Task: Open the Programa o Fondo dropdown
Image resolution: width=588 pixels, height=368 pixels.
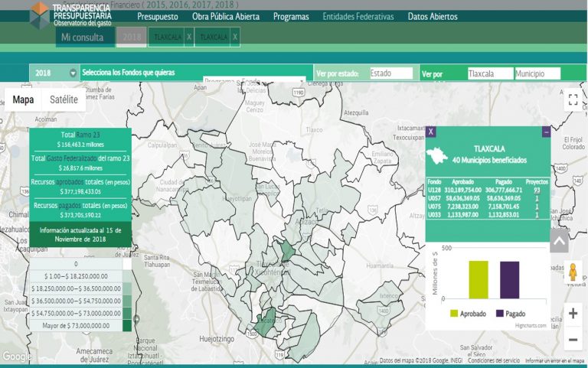Action: (254, 80)
